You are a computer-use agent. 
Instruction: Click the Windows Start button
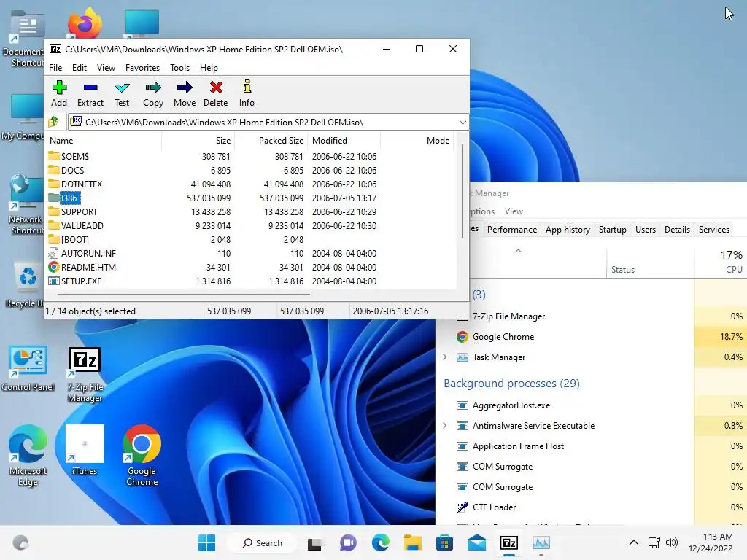tap(206, 542)
